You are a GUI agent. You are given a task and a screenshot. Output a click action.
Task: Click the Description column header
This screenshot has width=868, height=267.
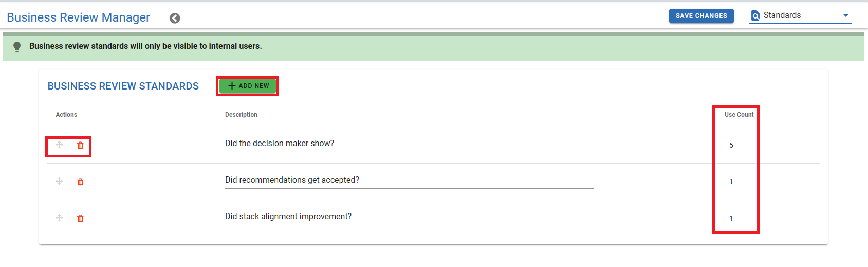point(241,115)
